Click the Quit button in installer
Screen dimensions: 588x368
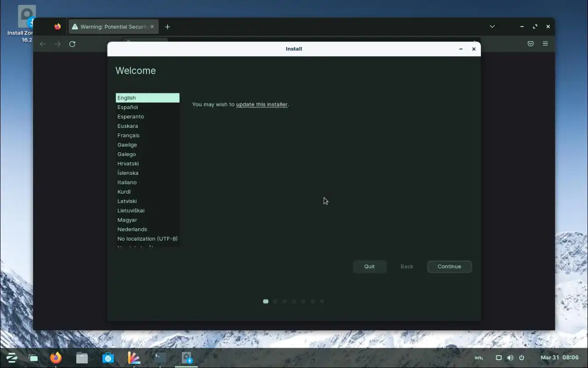369,266
